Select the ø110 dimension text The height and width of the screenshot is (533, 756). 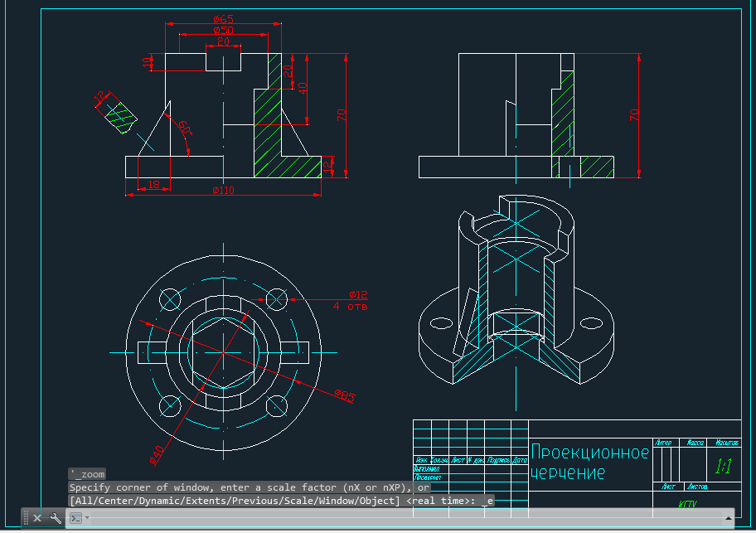(223, 191)
